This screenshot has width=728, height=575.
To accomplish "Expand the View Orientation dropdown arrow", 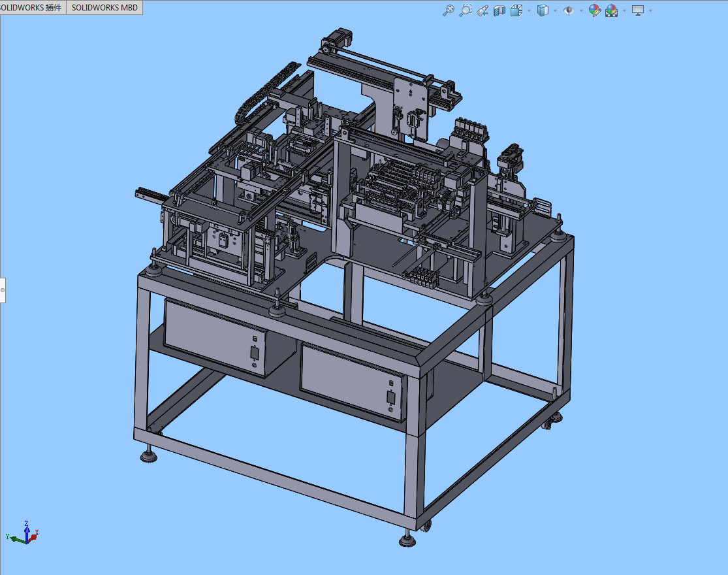I will click(529, 10).
